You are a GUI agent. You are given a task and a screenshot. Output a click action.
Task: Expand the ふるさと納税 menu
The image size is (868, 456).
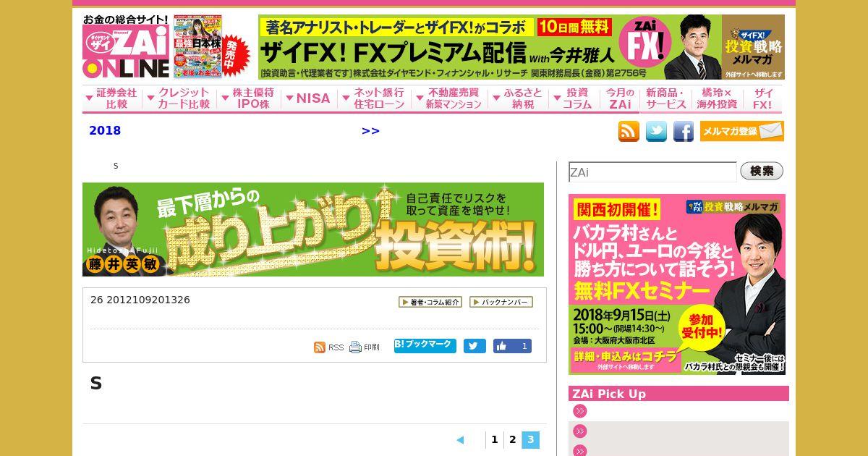[517, 98]
